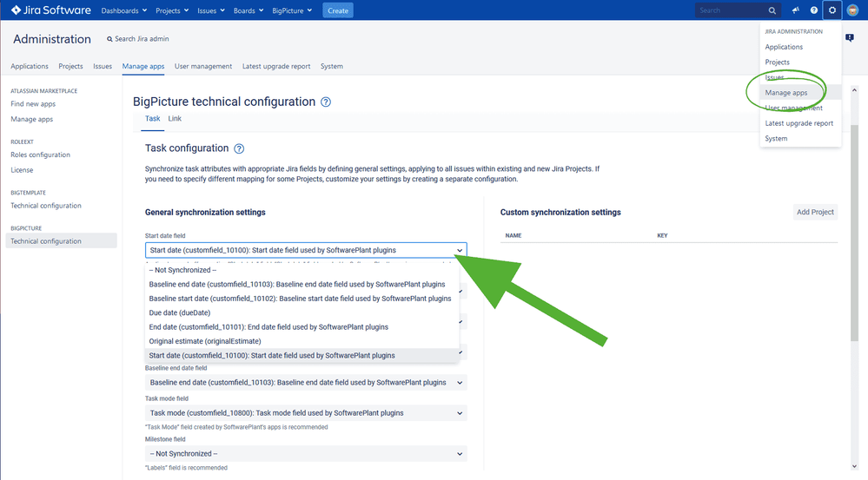Viewport: 868px width, 480px height.
Task: Open the help question mark menu
Action: (x=814, y=10)
